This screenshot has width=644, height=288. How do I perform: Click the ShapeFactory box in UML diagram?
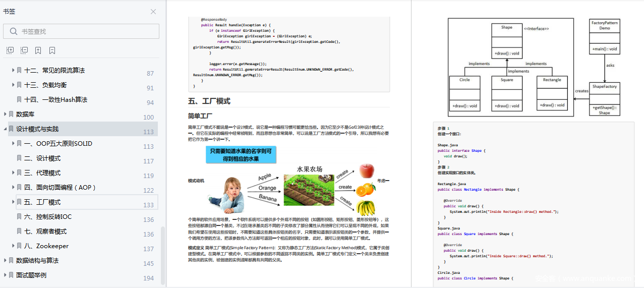point(604,99)
